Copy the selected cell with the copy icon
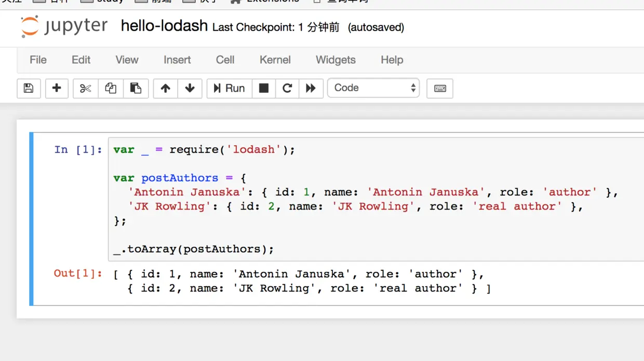 (x=110, y=88)
